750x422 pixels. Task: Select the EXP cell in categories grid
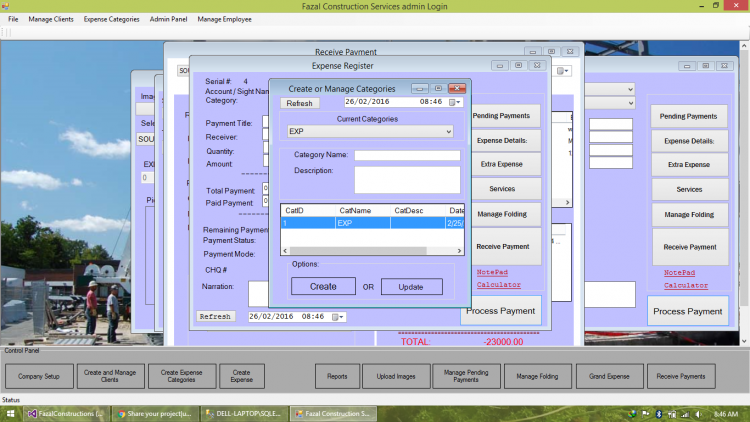(363, 223)
